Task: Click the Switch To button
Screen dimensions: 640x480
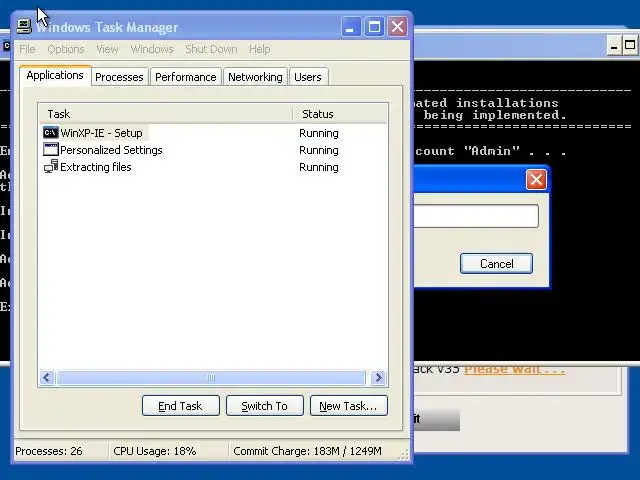Action: [264, 406]
